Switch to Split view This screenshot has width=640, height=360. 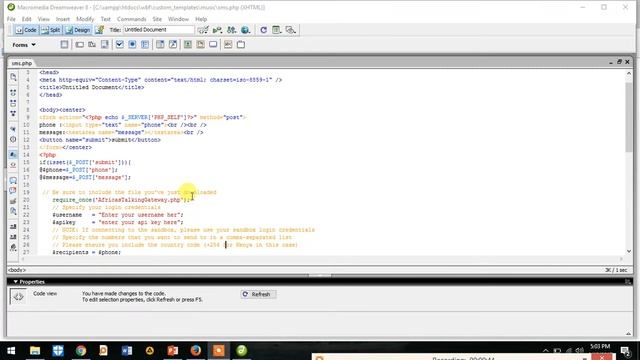tap(51, 30)
